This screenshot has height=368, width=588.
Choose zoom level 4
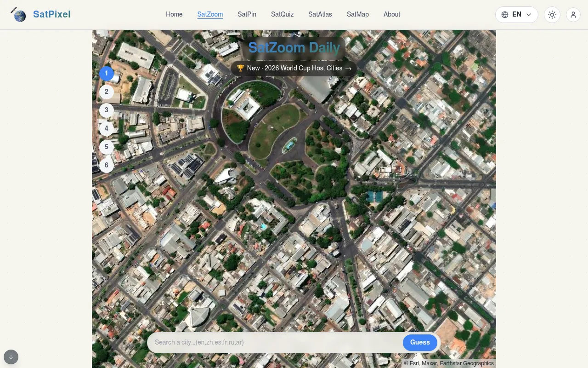click(107, 128)
